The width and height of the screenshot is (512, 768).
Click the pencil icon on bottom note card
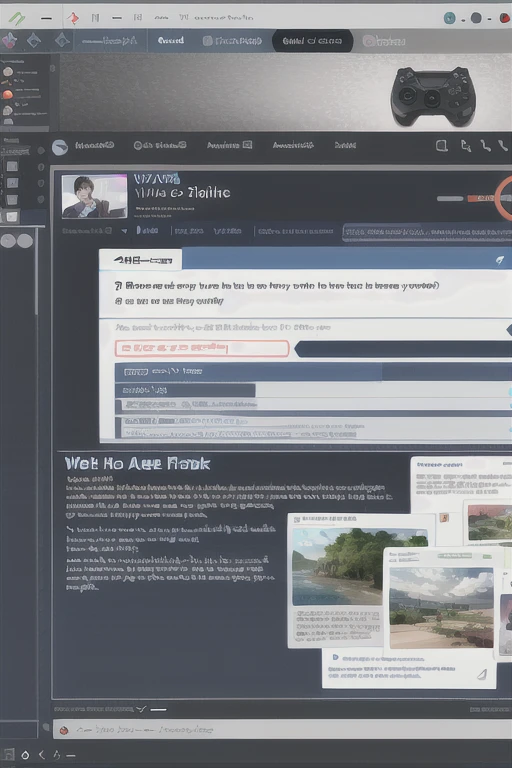pos(482,674)
